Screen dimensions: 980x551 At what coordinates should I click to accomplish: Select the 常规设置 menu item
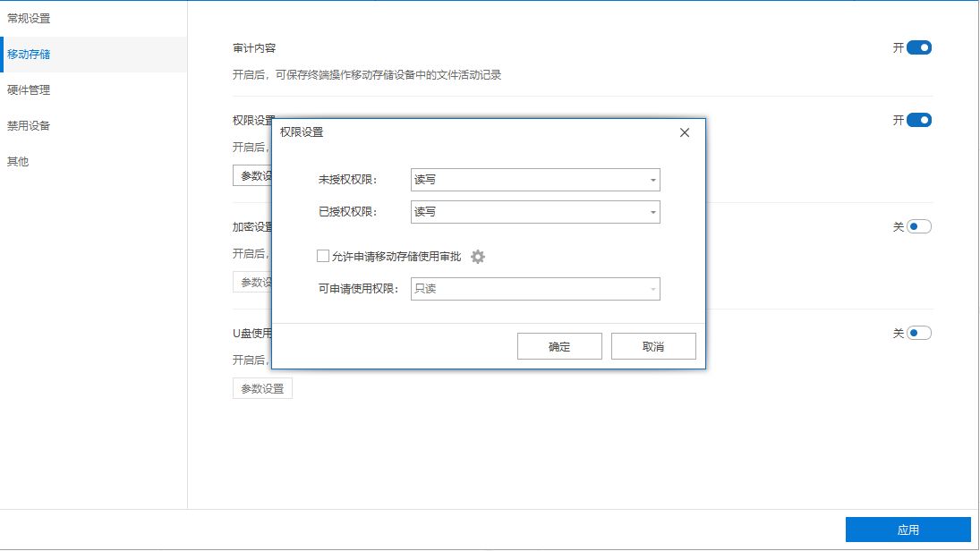[94, 19]
